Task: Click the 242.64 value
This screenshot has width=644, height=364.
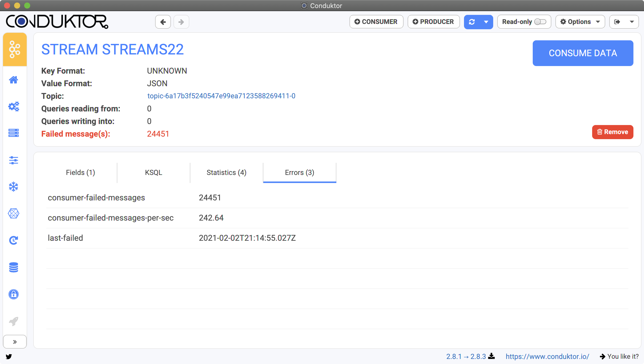Action: tap(211, 218)
